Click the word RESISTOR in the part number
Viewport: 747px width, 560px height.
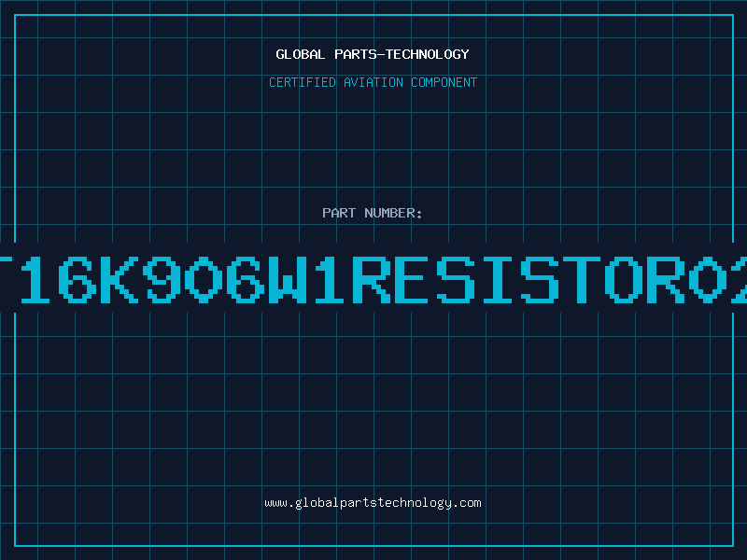(x=518, y=280)
